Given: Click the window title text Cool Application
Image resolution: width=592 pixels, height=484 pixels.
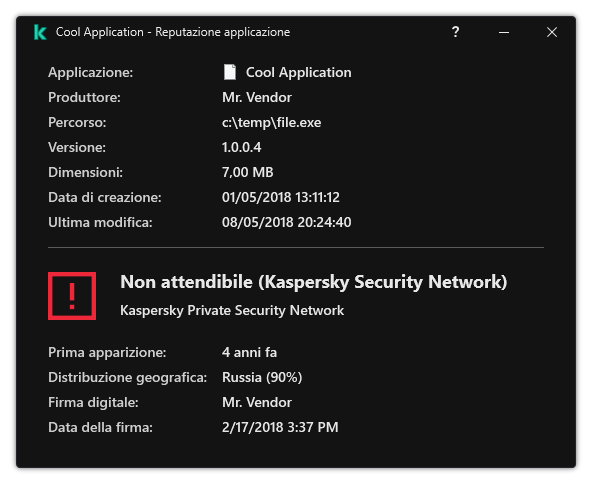Looking at the screenshot, I should click(100, 32).
